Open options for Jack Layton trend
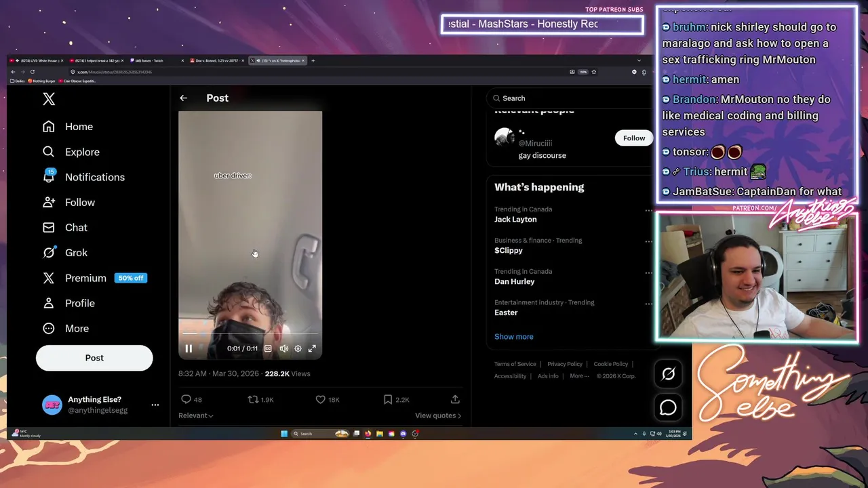Viewport: 868px width, 488px height. click(x=648, y=211)
